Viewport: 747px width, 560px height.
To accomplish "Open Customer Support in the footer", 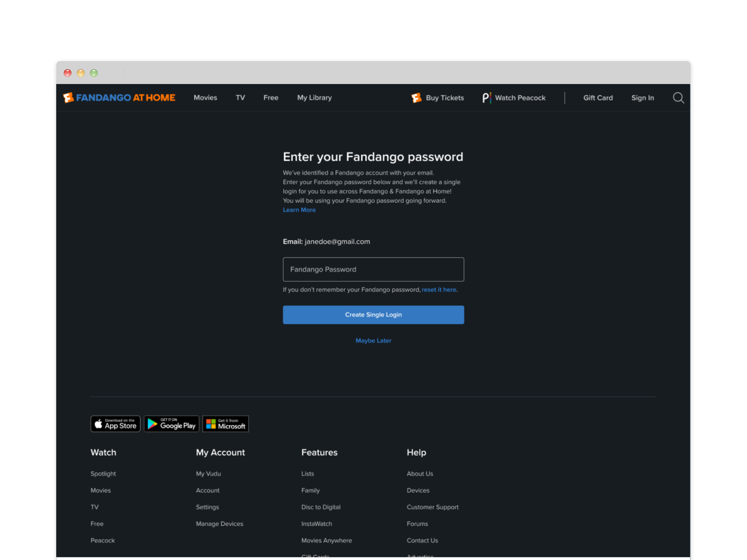I will coord(432,507).
